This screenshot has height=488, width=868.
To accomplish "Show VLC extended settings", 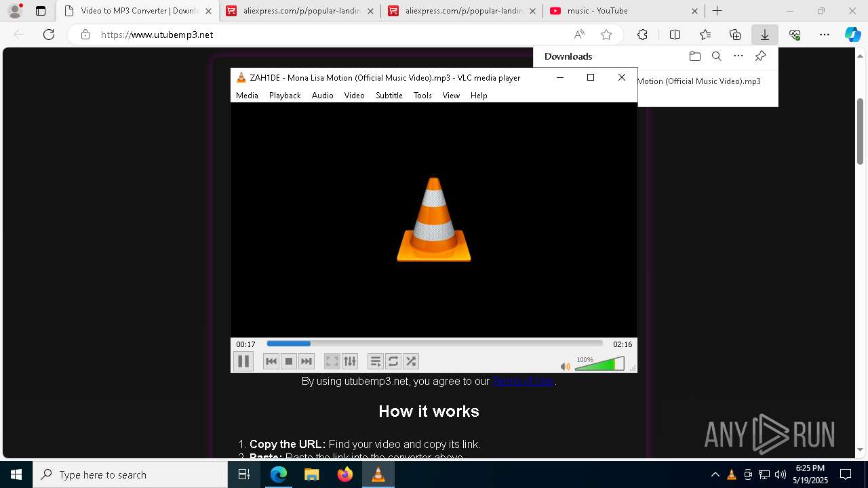I will point(349,361).
